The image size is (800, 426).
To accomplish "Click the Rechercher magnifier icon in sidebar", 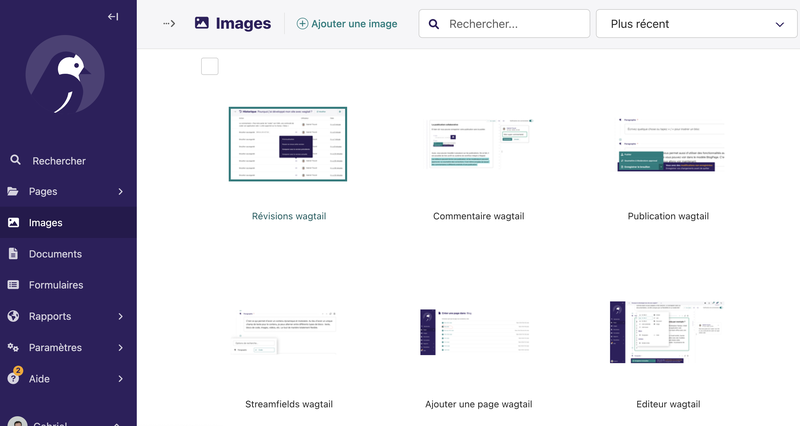I will [x=15, y=160].
